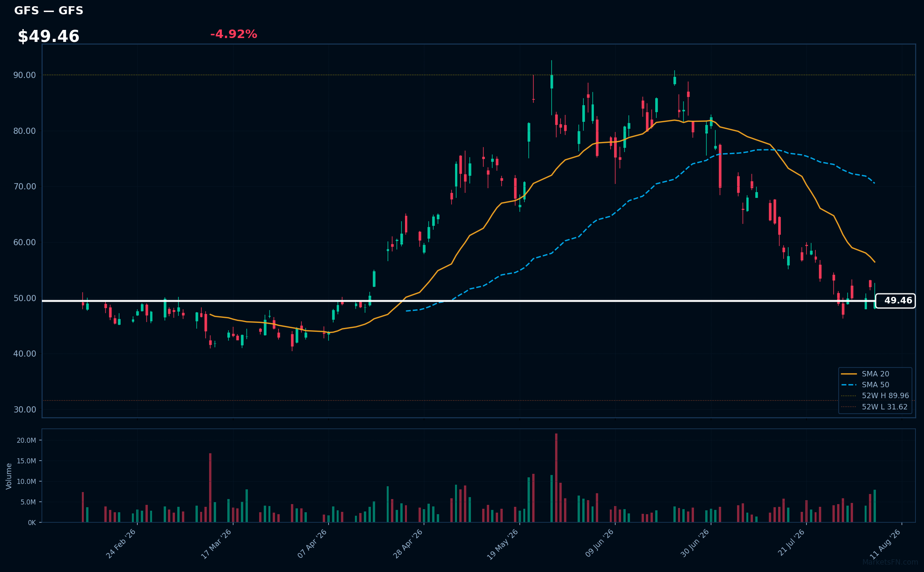Click the 24 Feb '26 date label

[x=121, y=544]
